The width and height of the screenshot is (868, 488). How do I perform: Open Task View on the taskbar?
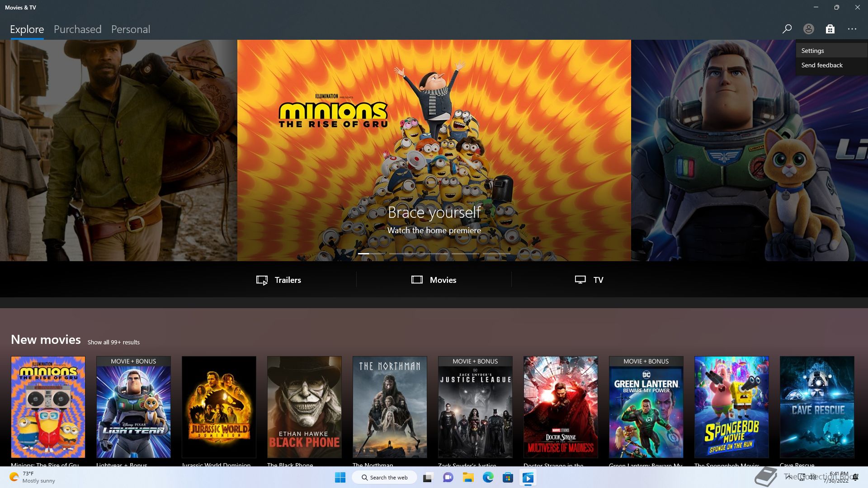point(428,478)
